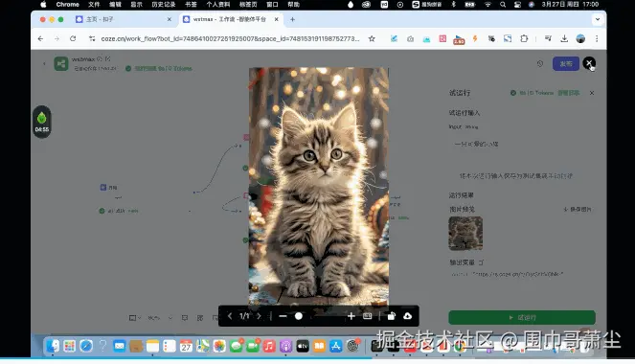Open the Chrome extensions puzzle icon
This screenshot has width=635, height=364.
(524, 39)
